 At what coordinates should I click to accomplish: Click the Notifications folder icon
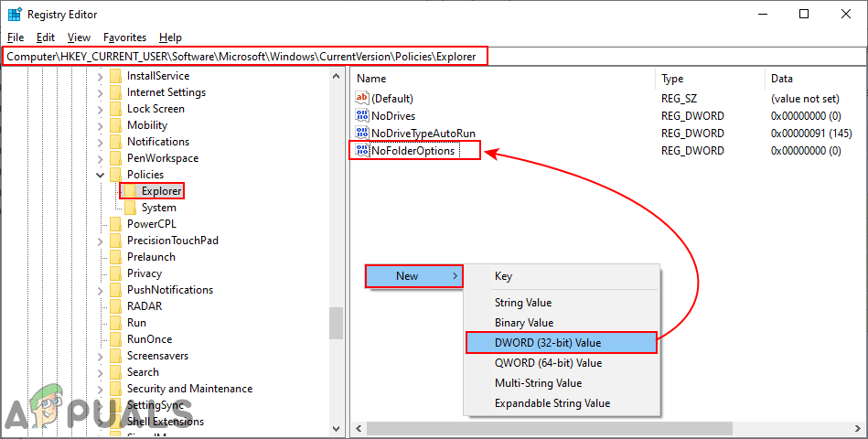(115, 142)
